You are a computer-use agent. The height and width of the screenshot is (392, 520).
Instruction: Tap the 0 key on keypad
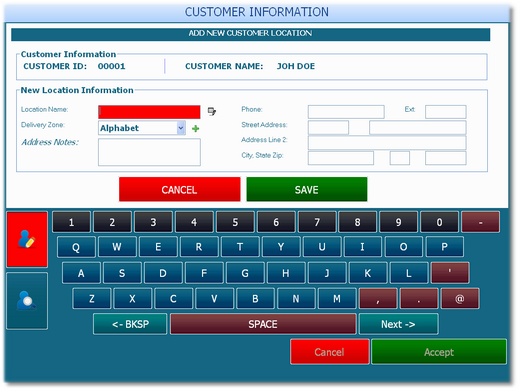(x=440, y=222)
